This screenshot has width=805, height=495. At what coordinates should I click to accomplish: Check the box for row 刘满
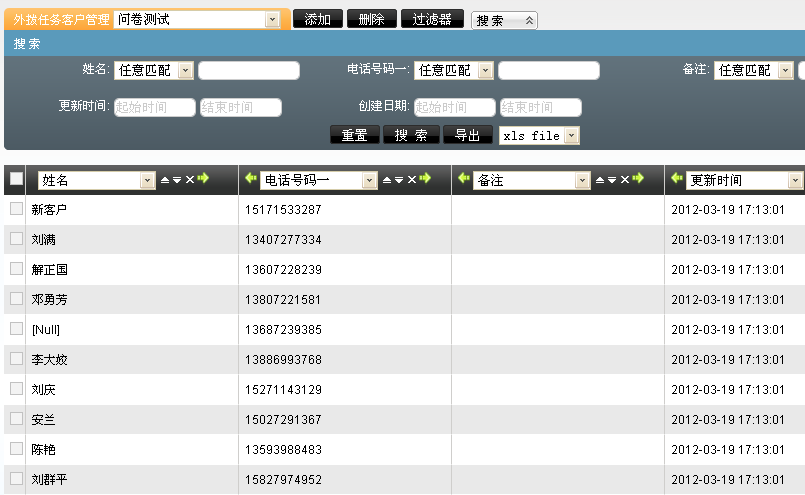click(x=16, y=239)
